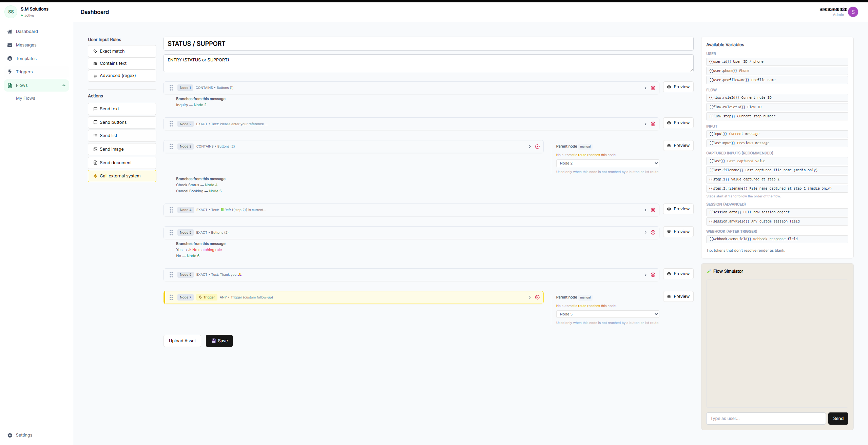Screen dimensions: 868x445
Task: Open Node 3 parent node dropdown
Action: 607,163
